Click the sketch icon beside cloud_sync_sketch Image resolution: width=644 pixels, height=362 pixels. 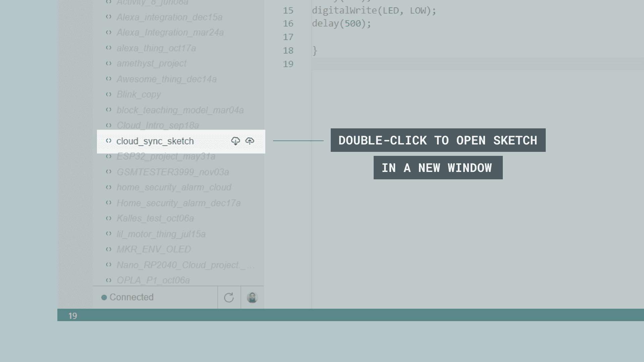point(109,141)
